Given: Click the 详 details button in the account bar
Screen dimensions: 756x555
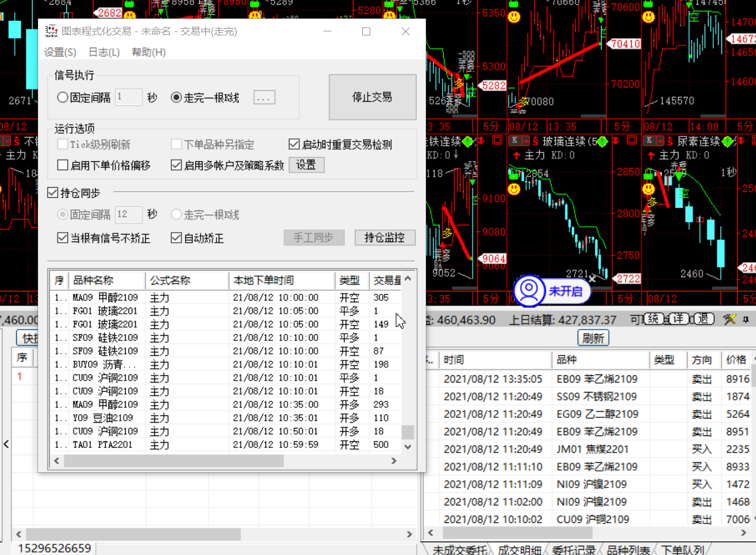Looking at the screenshot, I should 679,320.
